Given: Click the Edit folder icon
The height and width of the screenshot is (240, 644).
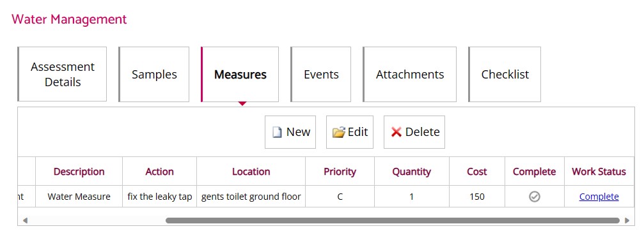Looking at the screenshot, I should [x=339, y=132].
